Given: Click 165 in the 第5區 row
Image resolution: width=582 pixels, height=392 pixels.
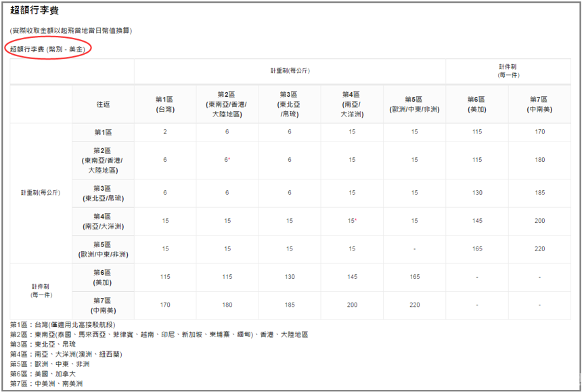Looking at the screenshot, I should coord(477,248).
